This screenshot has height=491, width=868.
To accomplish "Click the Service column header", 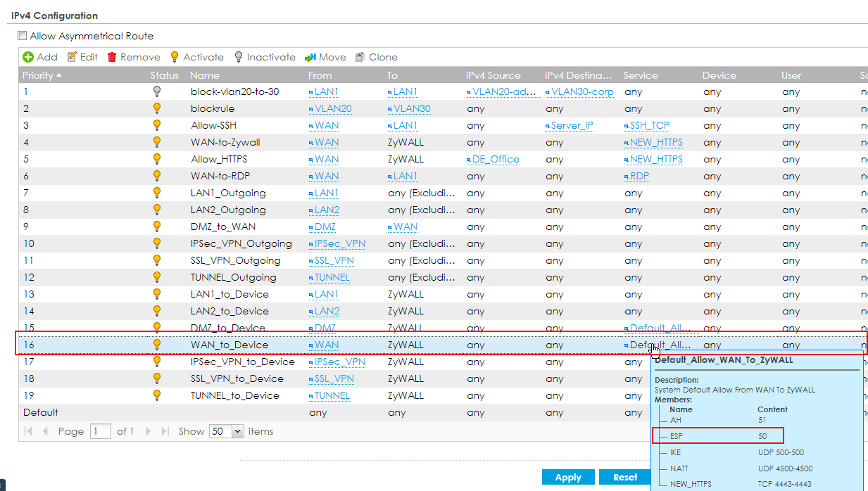I will pos(641,75).
